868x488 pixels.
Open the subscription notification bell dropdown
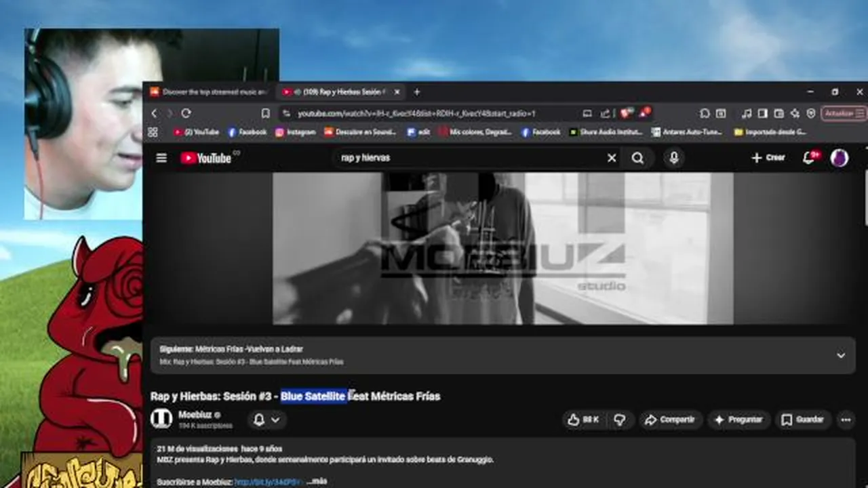click(267, 420)
